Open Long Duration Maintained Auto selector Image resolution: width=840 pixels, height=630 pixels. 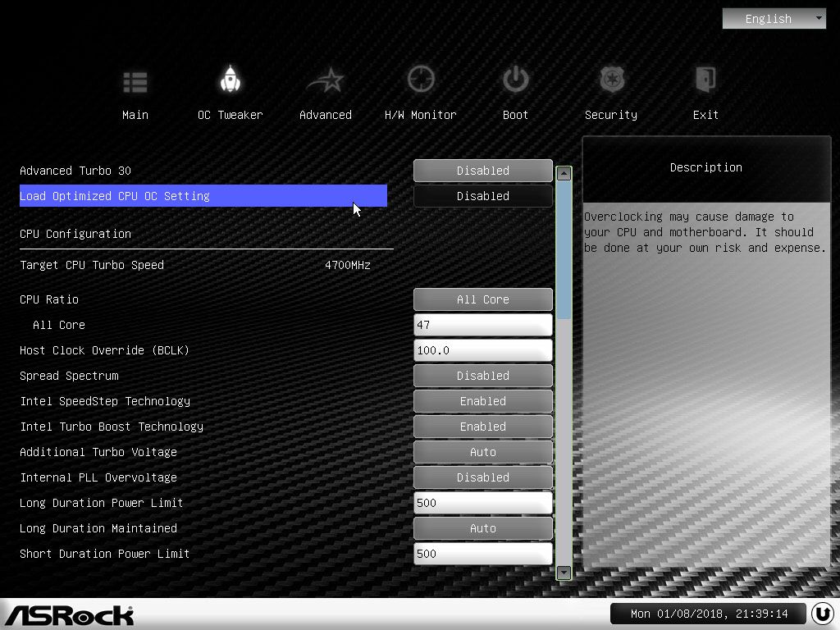click(482, 528)
